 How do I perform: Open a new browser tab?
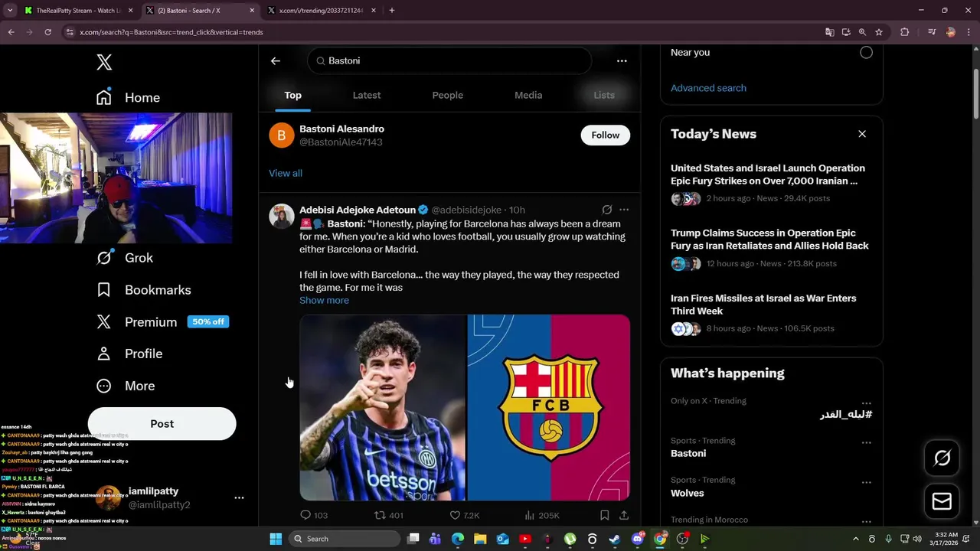click(392, 11)
